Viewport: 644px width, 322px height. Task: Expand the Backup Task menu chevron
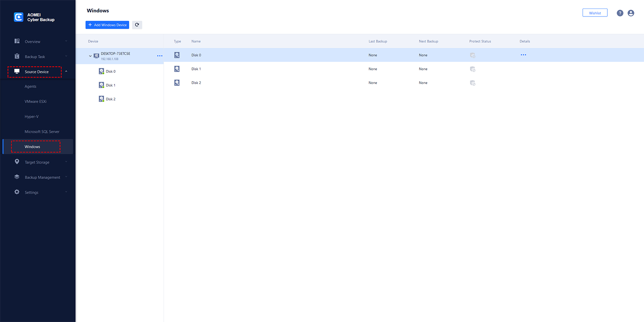click(x=66, y=56)
